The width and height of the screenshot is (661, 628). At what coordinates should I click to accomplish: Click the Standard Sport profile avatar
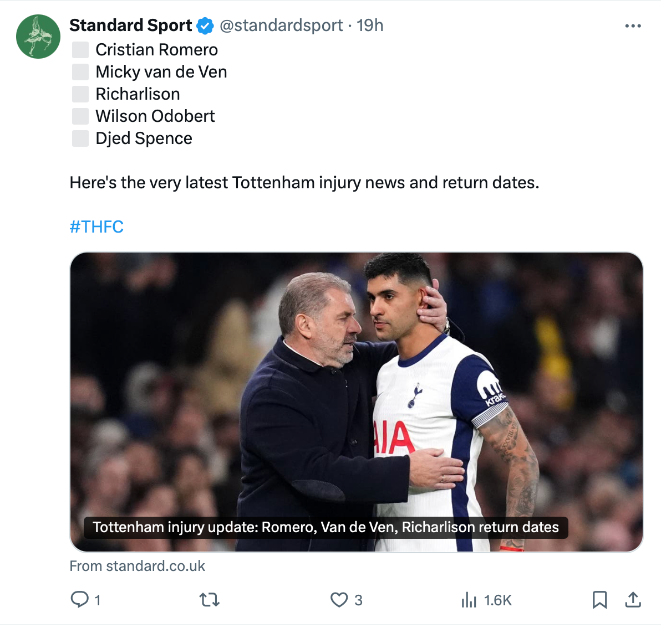[38, 37]
